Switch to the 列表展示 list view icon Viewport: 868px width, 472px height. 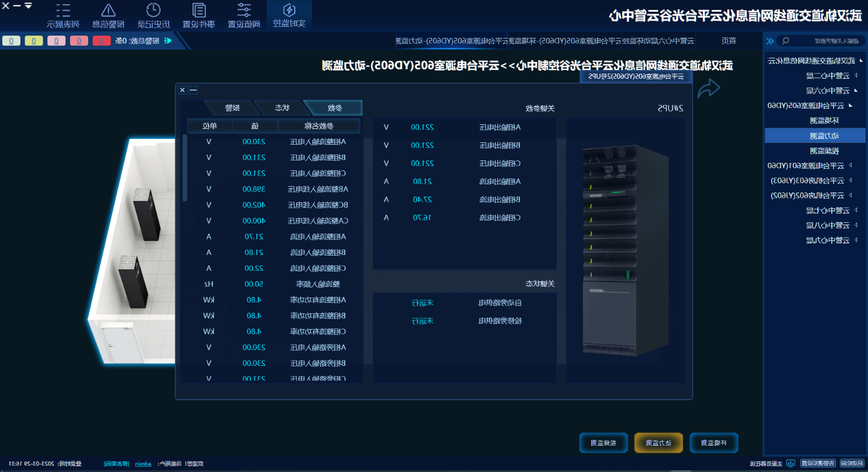coord(62,11)
